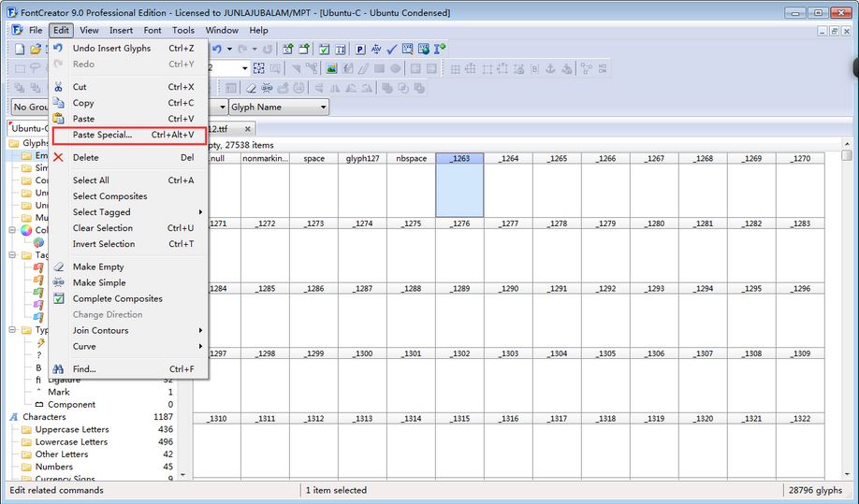Viewport: 859px width, 504px height.
Task: Click the blue checkmark validate toolbar icon
Action: (x=392, y=49)
